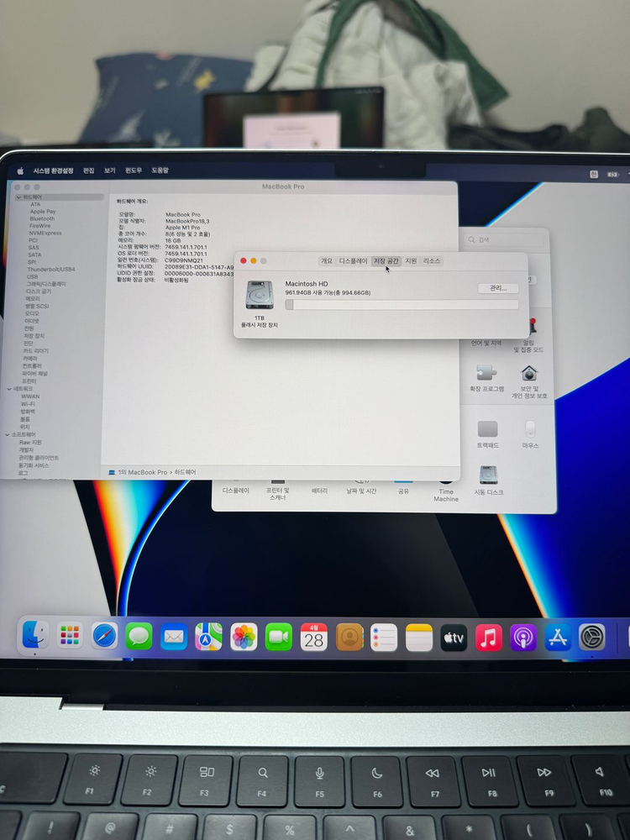Screen dimensions: 630x840
Task: Launch FaceTime from the Dock
Action: (279, 637)
